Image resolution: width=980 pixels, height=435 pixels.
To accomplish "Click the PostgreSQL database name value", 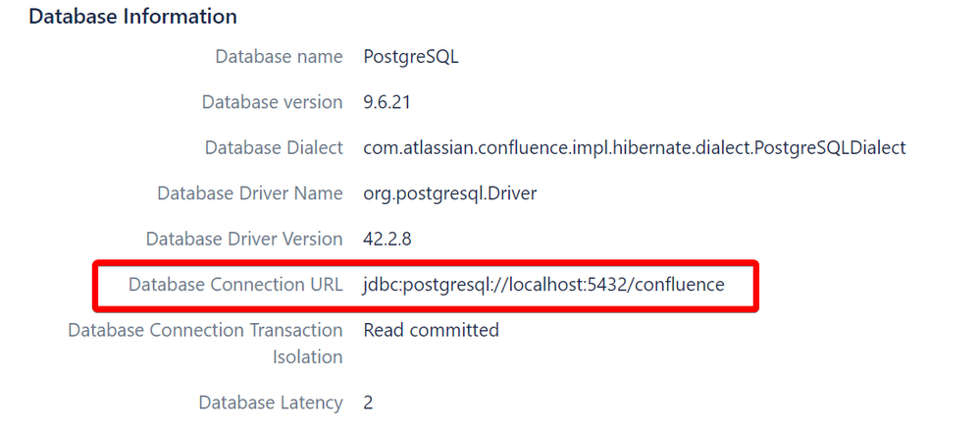I will [411, 57].
